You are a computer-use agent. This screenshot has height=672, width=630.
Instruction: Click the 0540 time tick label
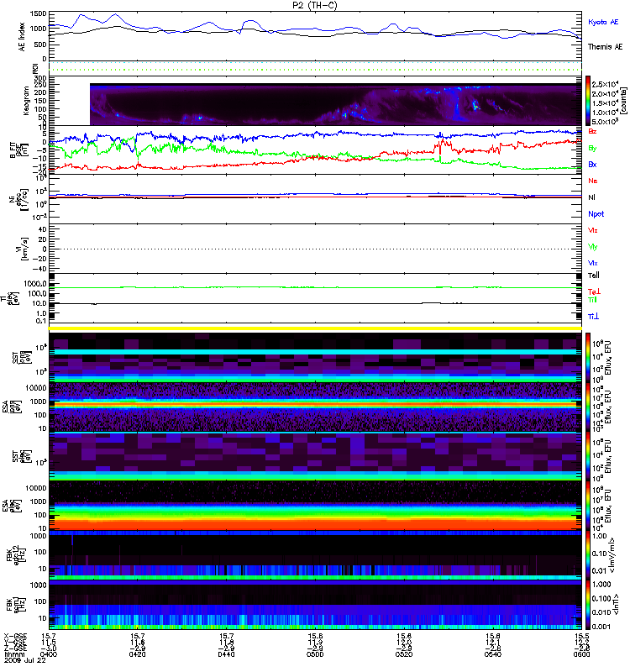click(493, 654)
